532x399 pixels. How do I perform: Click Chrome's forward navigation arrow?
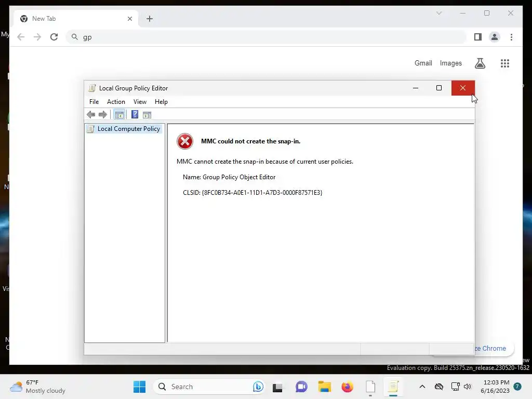37,37
